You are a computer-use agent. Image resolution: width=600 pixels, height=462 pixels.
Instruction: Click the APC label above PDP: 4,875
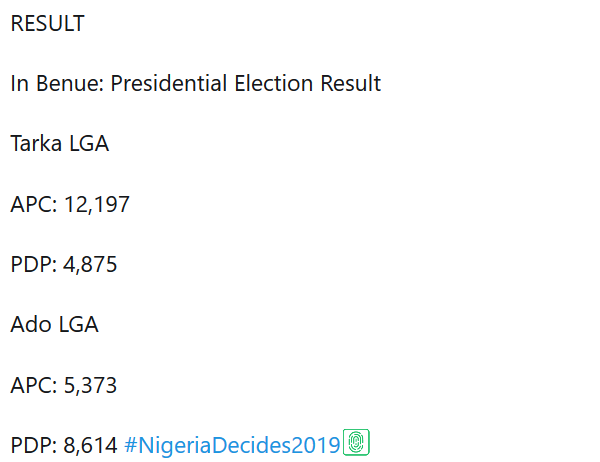tap(32, 204)
